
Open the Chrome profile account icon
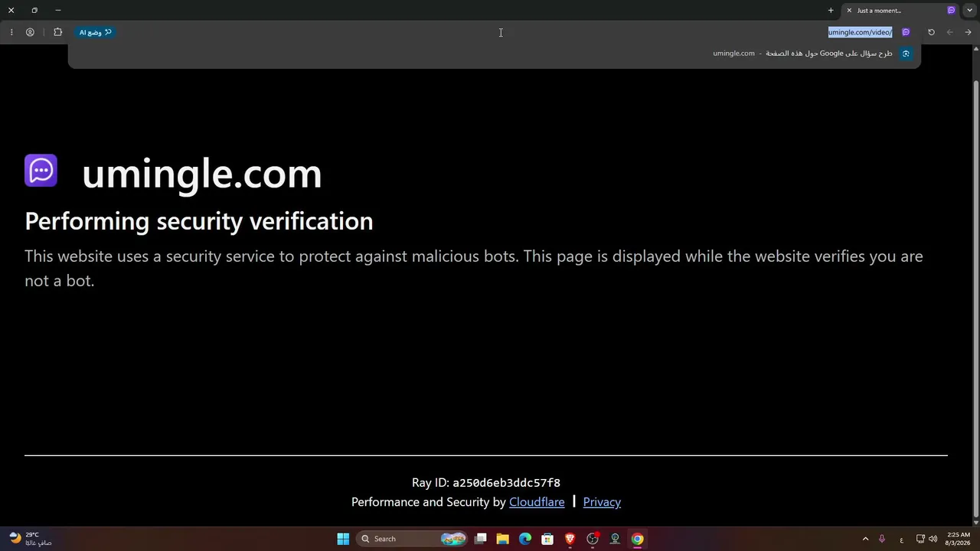[30, 32]
